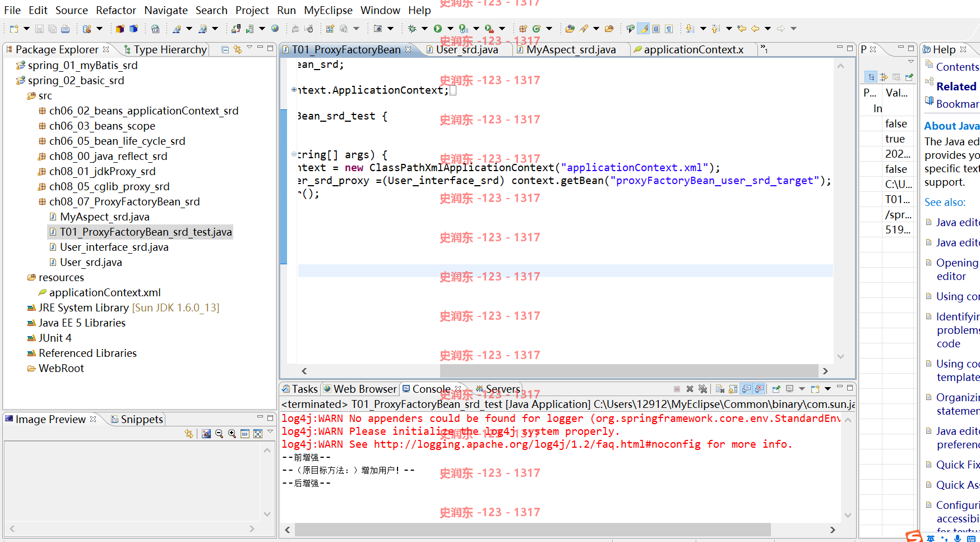This screenshot has height=542, width=980.
Task: Click the console horizontal scrollbar thumb
Action: click(533, 530)
